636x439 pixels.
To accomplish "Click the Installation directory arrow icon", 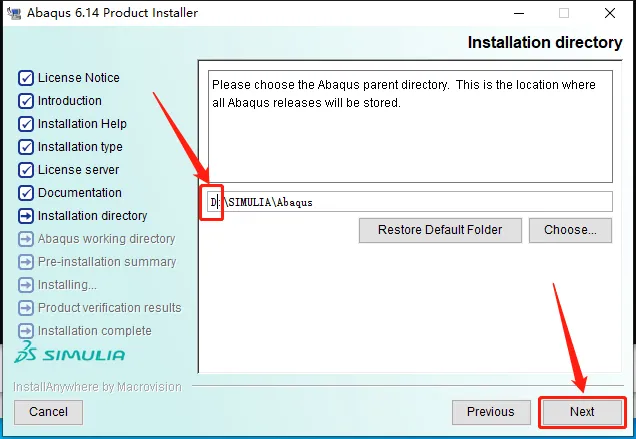I will point(26,216).
